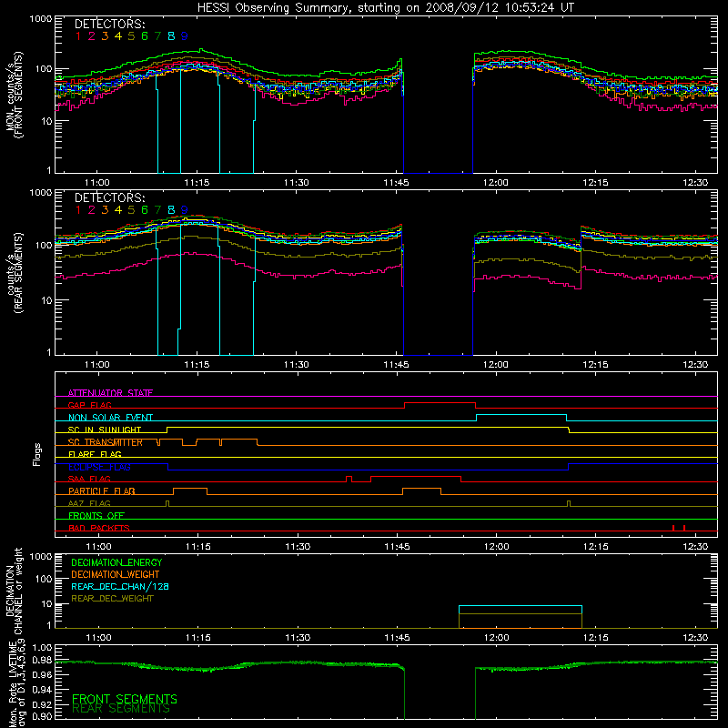728x728 pixels.
Task: Click 12:30 tick under rear segments plot
Action: (x=695, y=365)
